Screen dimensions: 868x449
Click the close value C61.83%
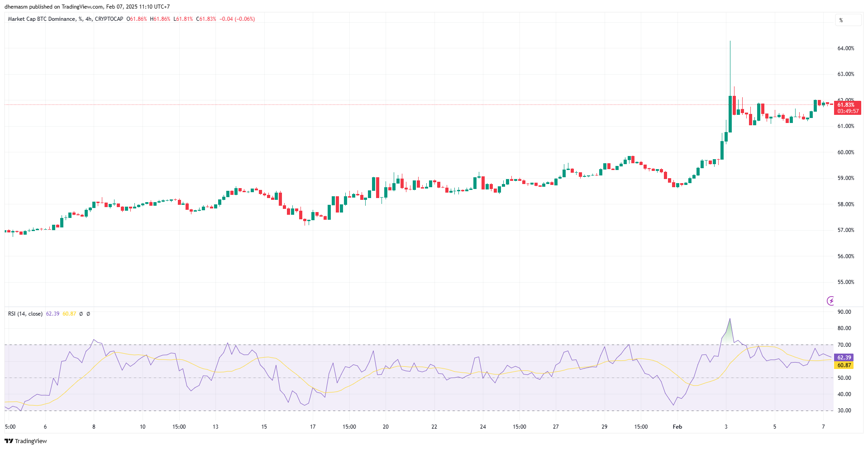point(206,19)
